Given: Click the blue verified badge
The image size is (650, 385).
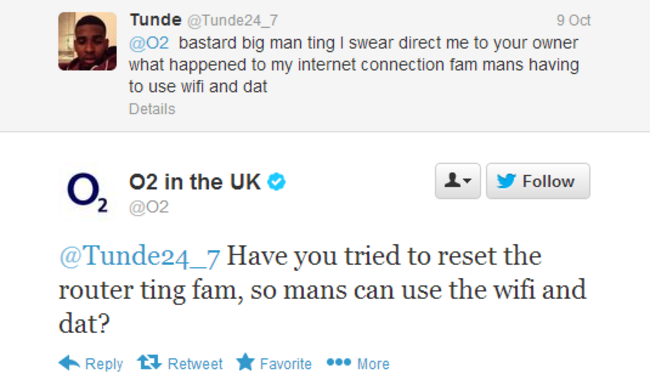Looking at the screenshot, I should click(x=276, y=182).
